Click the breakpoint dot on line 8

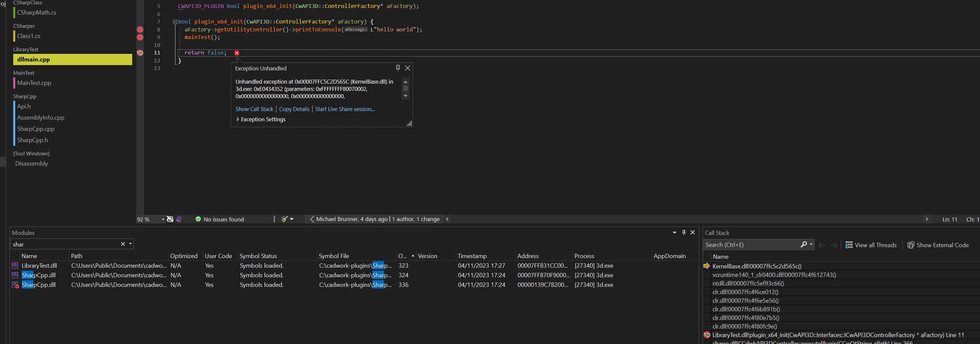(x=140, y=29)
